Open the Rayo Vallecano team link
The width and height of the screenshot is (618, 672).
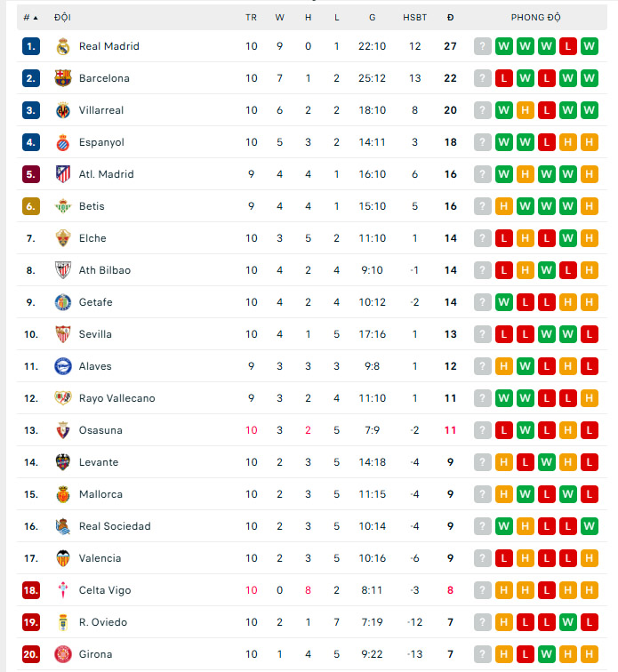(x=116, y=398)
